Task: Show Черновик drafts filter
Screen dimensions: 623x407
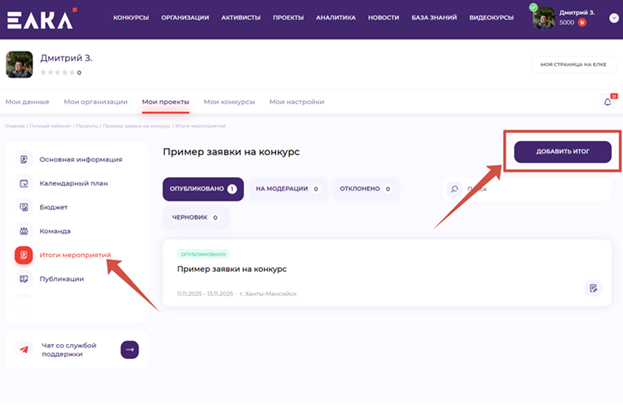Action: pos(195,217)
